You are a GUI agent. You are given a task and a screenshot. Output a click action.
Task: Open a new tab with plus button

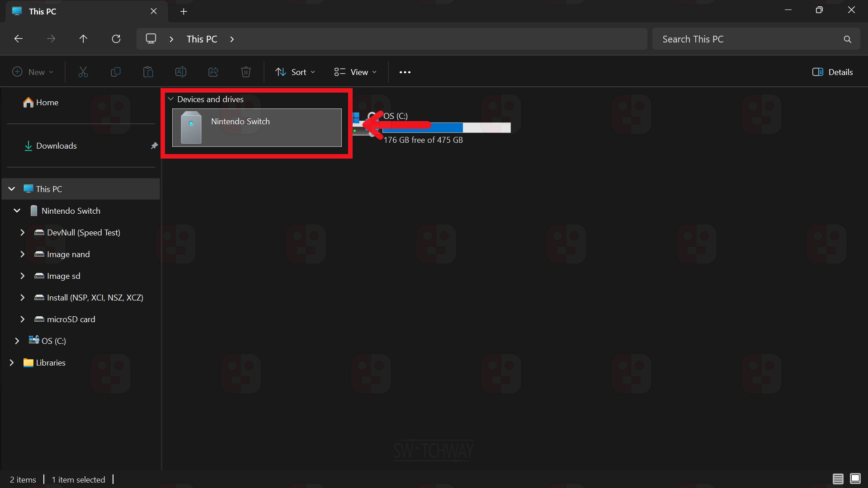pos(184,12)
